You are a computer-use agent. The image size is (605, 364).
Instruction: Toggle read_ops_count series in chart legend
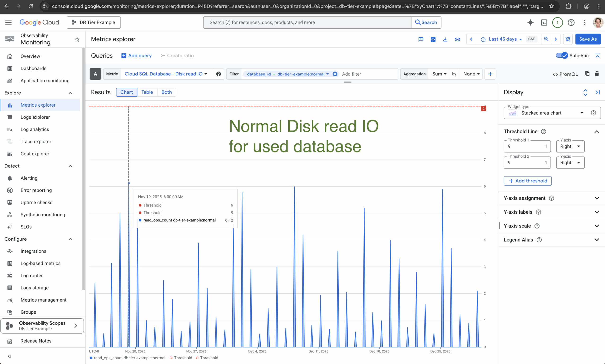tap(127, 358)
